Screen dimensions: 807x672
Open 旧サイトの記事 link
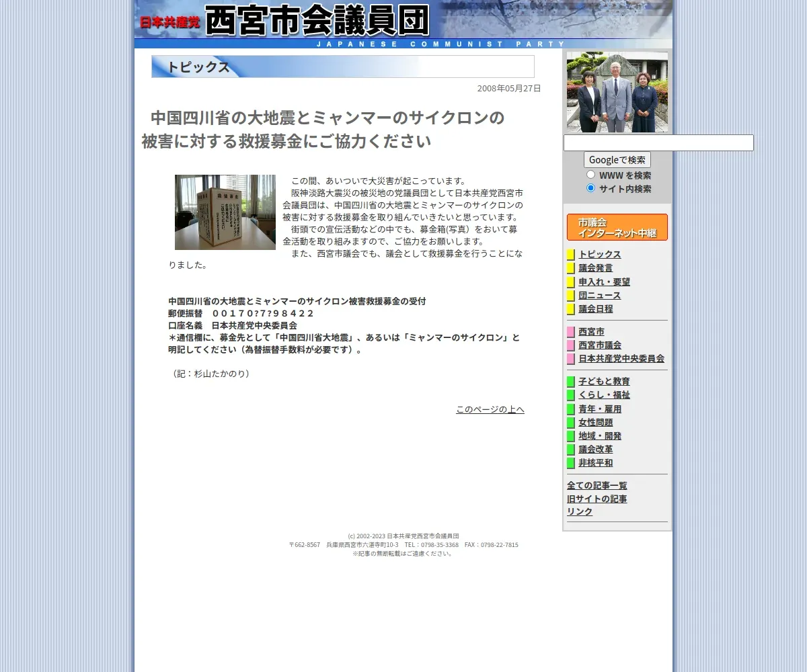pos(597,499)
